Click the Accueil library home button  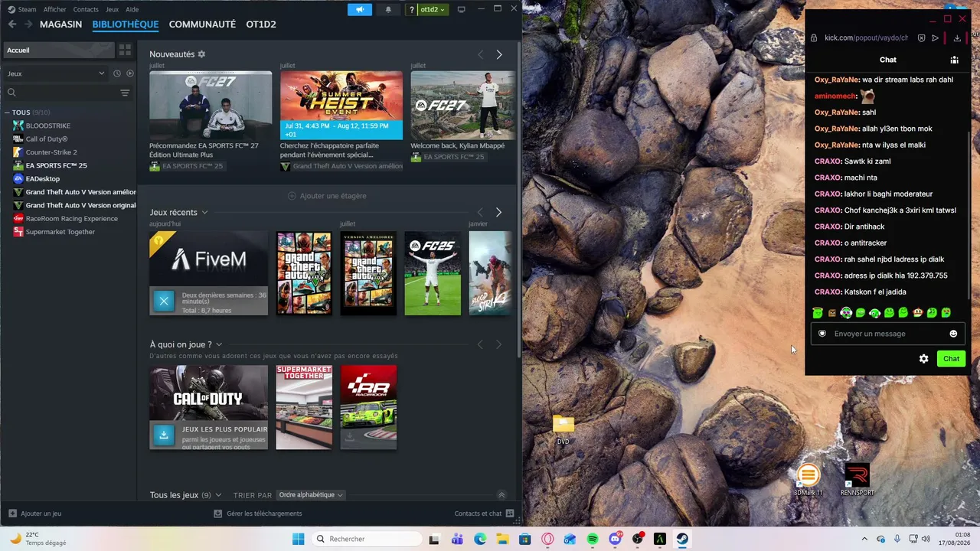pyautogui.click(x=59, y=50)
